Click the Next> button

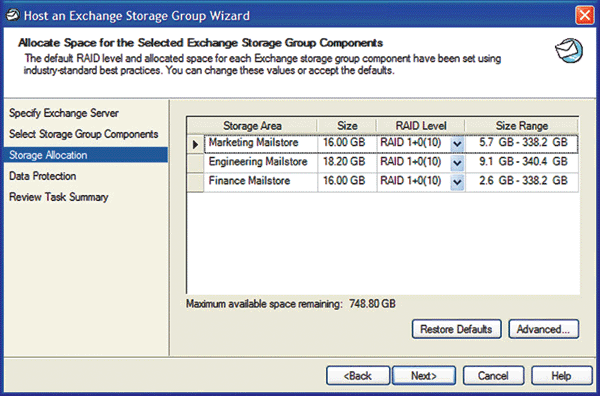(424, 376)
